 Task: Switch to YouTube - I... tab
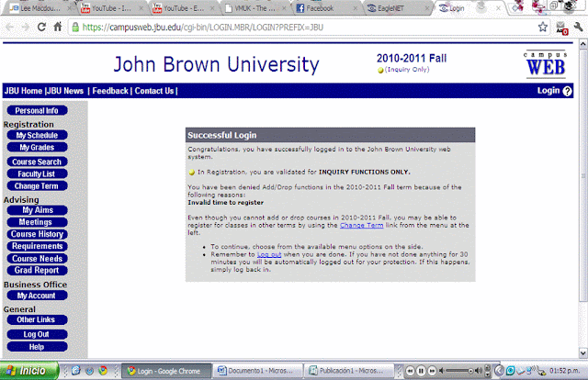110,8
